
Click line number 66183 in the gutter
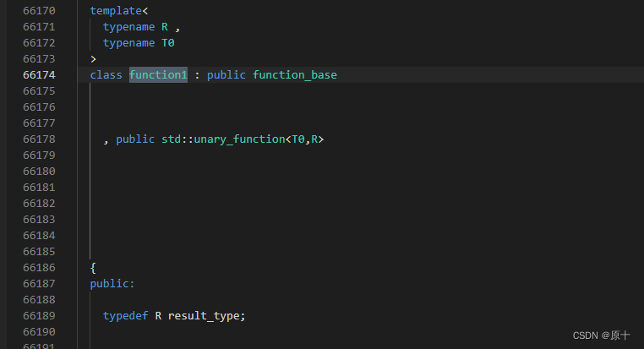(39, 219)
